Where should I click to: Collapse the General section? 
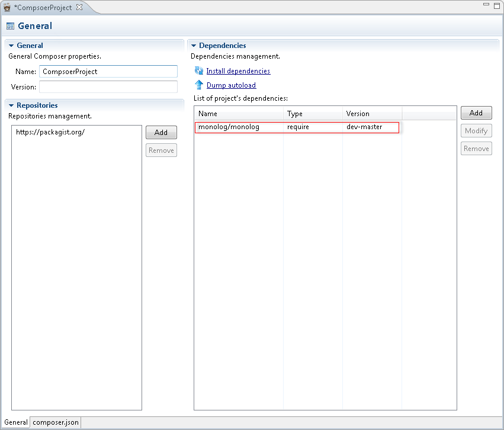pos(11,46)
